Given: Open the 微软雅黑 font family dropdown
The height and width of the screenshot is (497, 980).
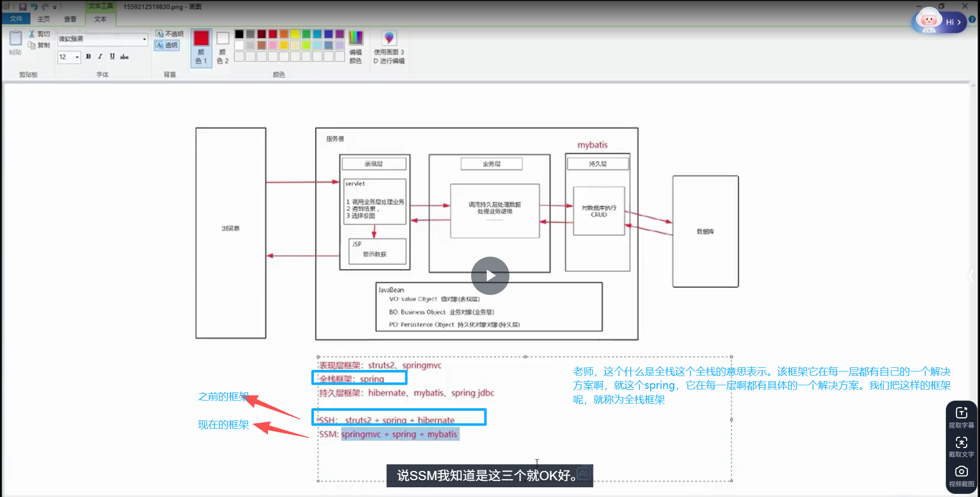Looking at the screenshot, I should (144, 39).
